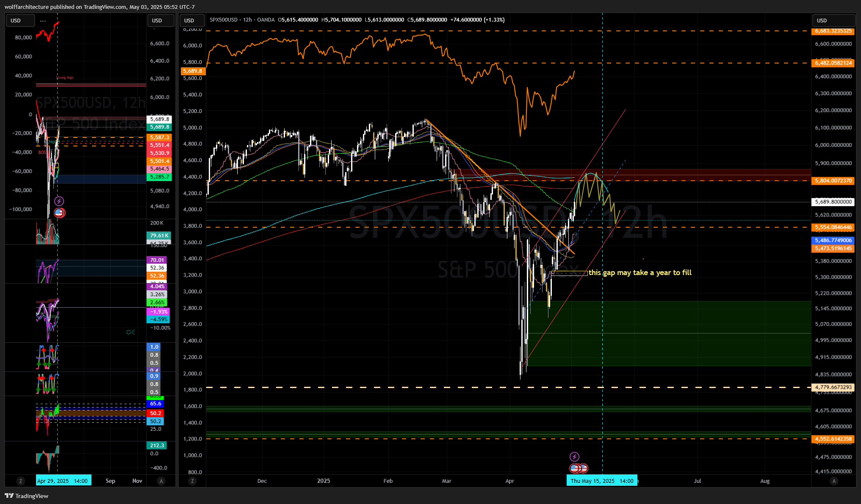
Task: Open the USD currency selector at the main chart's left scale
Action: tap(192, 21)
